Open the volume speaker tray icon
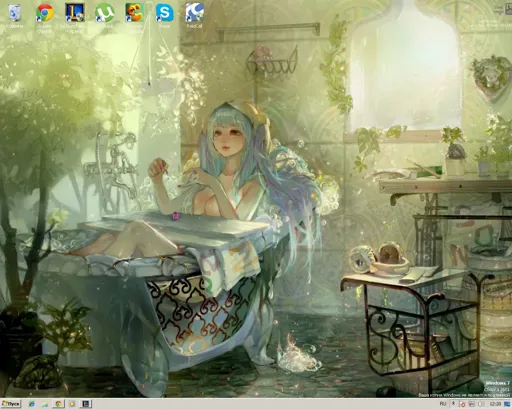This screenshot has height=409, width=512. click(x=481, y=404)
